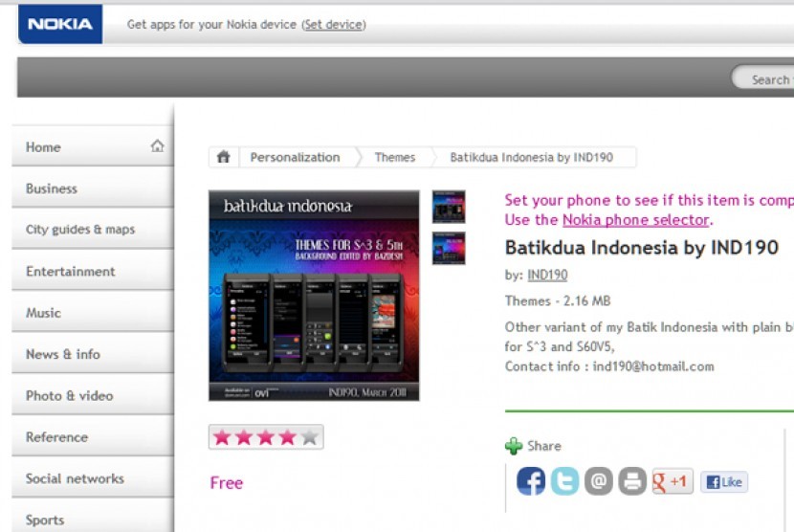Focus the Search field
Viewport: 794px width, 532px height.
pyautogui.click(x=762, y=78)
